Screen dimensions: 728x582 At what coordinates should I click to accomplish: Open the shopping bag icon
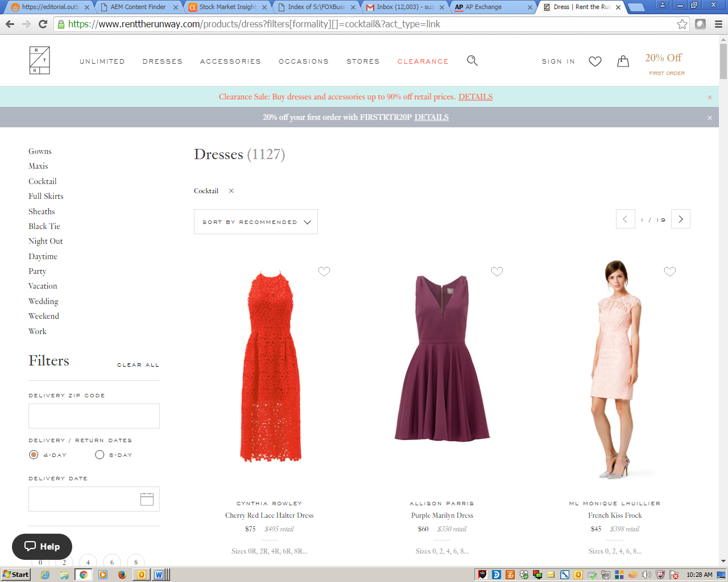(623, 61)
